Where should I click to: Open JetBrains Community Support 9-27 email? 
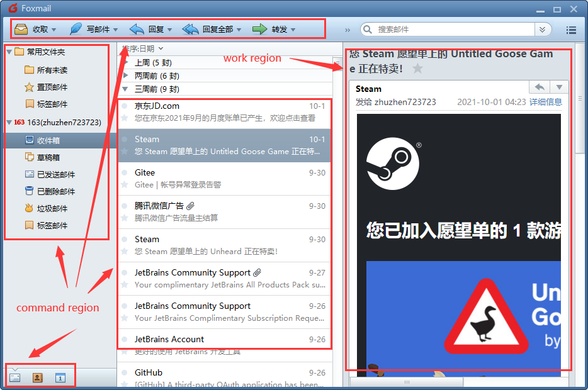coord(224,279)
